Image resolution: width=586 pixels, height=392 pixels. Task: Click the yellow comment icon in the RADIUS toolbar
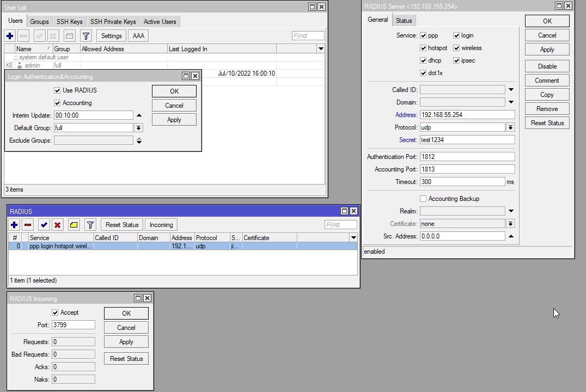(74, 225)
